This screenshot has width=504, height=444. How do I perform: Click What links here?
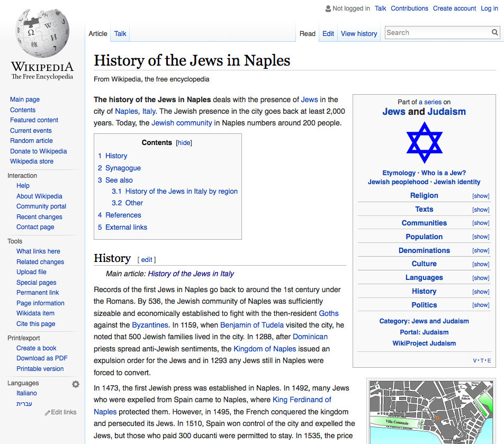(x=38, y=251)
